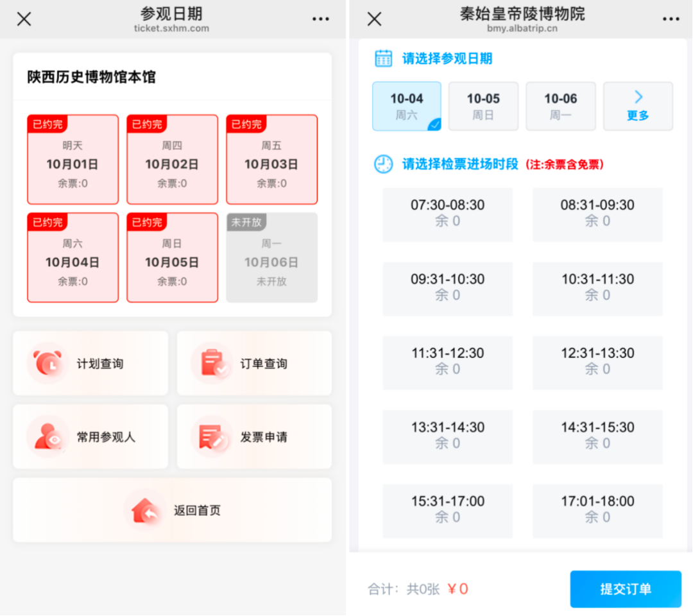Select the 10月04日 周六 date card
Screen dimensions: 693x616
(73, 257)
